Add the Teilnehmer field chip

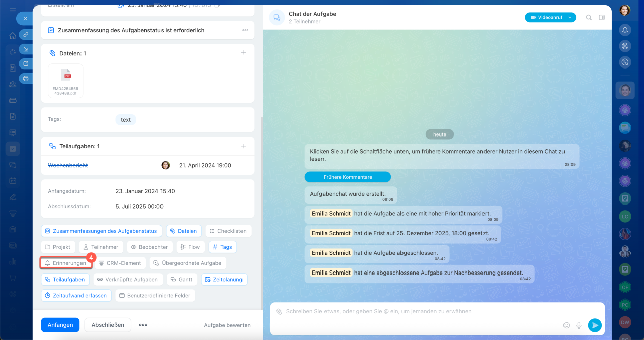(x=101, y=247)
